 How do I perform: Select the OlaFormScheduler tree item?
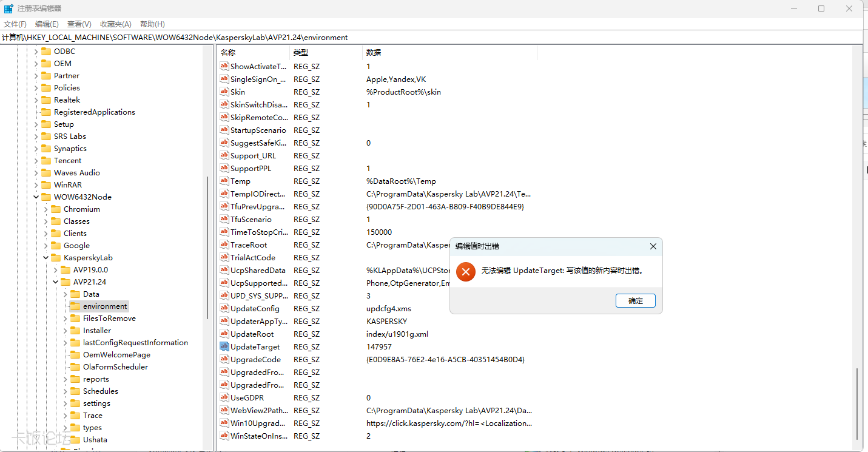(115, 367)
